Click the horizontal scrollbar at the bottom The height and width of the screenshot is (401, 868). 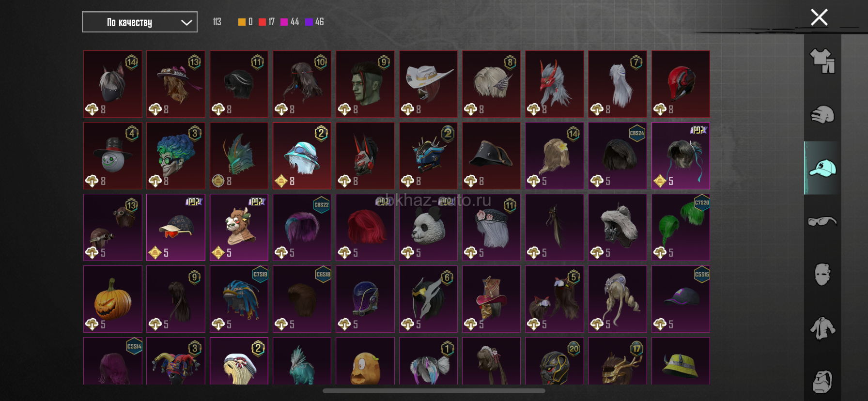pos(434,390)
